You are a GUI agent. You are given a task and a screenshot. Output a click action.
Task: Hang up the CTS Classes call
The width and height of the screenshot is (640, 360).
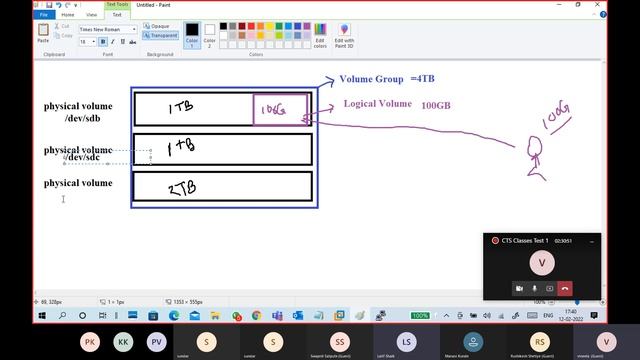565,289
